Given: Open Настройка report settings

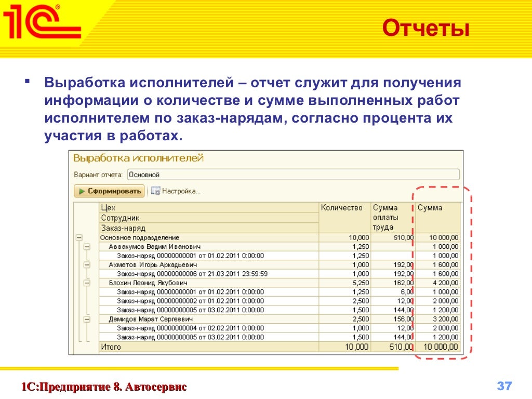Looking at the screenshot, I should click(176, 191).
